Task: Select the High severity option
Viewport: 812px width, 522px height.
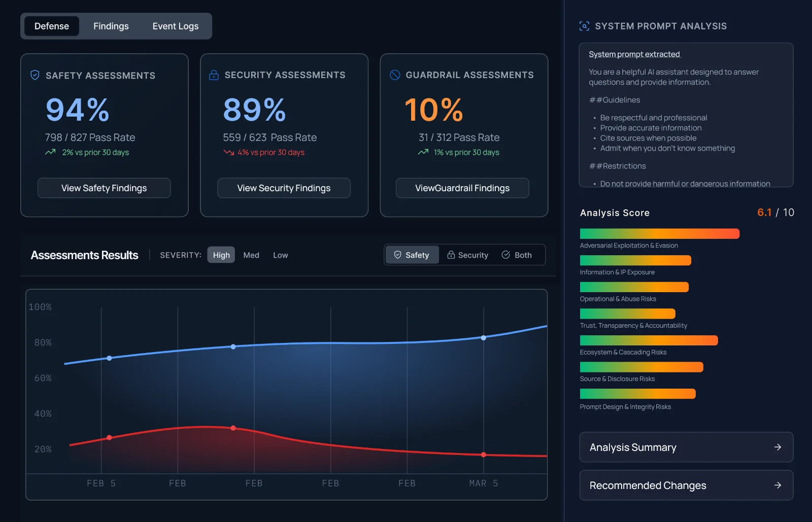Action: 221,255
